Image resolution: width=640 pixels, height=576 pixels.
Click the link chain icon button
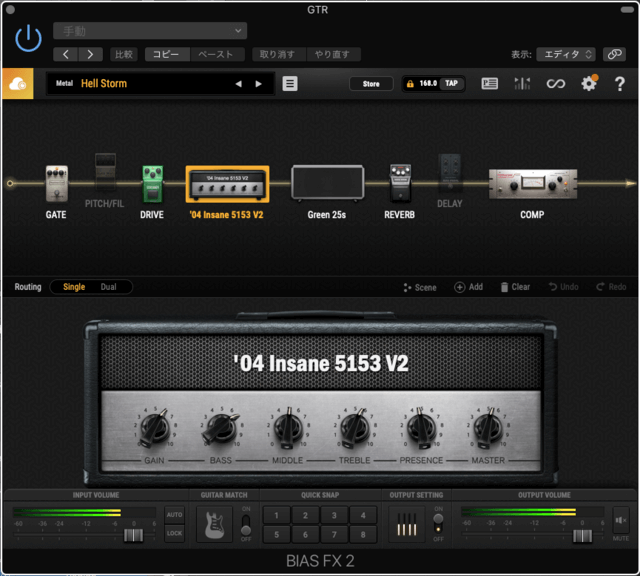(614, 54)
